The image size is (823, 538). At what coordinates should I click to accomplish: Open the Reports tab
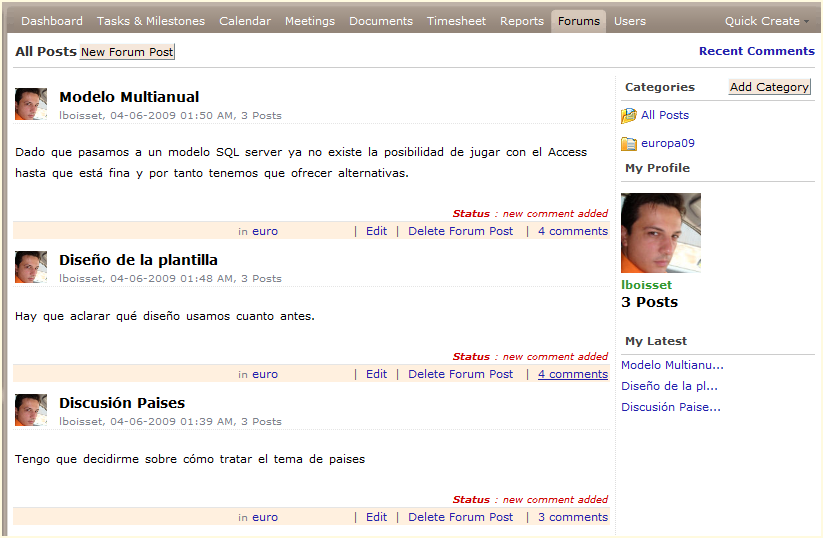click(x=522, y=21)
